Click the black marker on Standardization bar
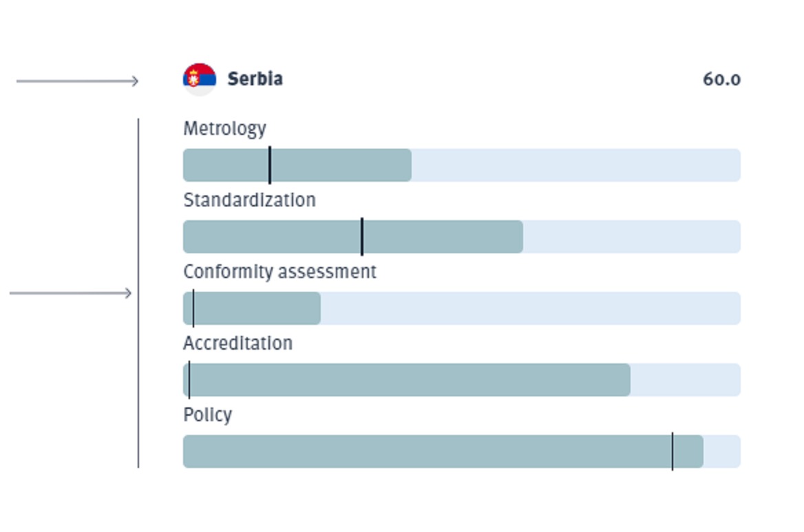This screenshot has width=804, height=532. point(362,237)
